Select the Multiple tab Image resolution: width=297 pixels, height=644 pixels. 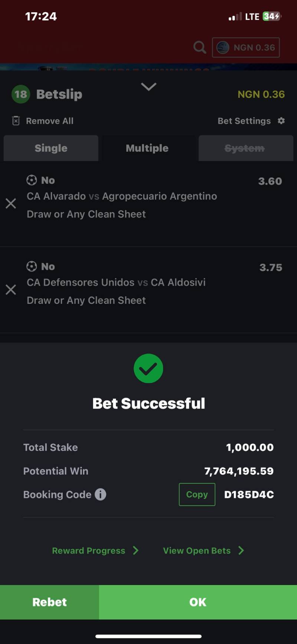coord(147,148)
